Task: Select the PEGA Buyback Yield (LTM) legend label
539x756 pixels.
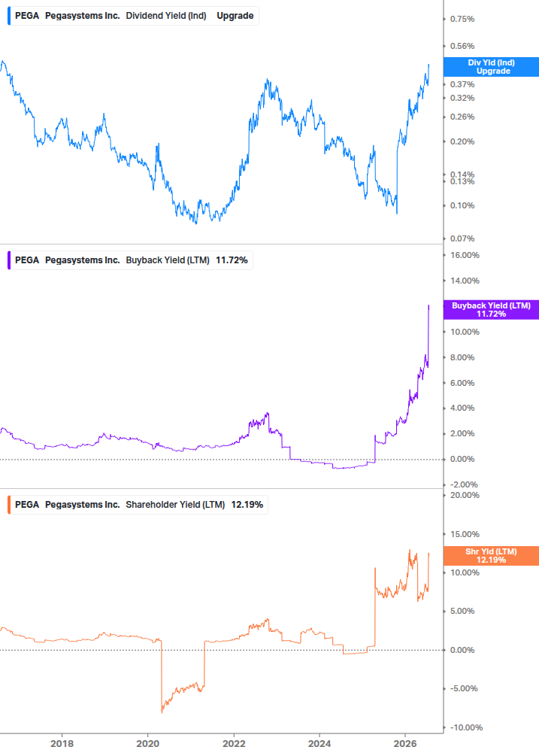Action: tap(131, 260)
